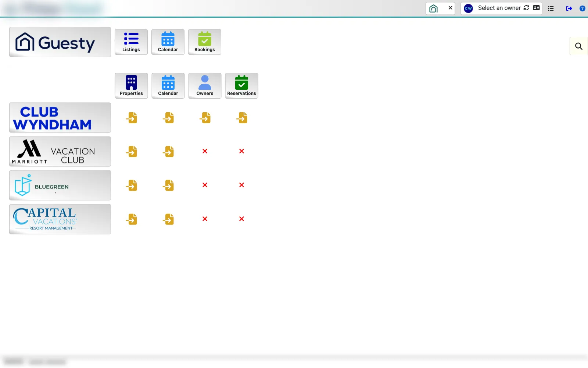
Task: Open the Calendar button beside Properties
Action: click(168, 86)
